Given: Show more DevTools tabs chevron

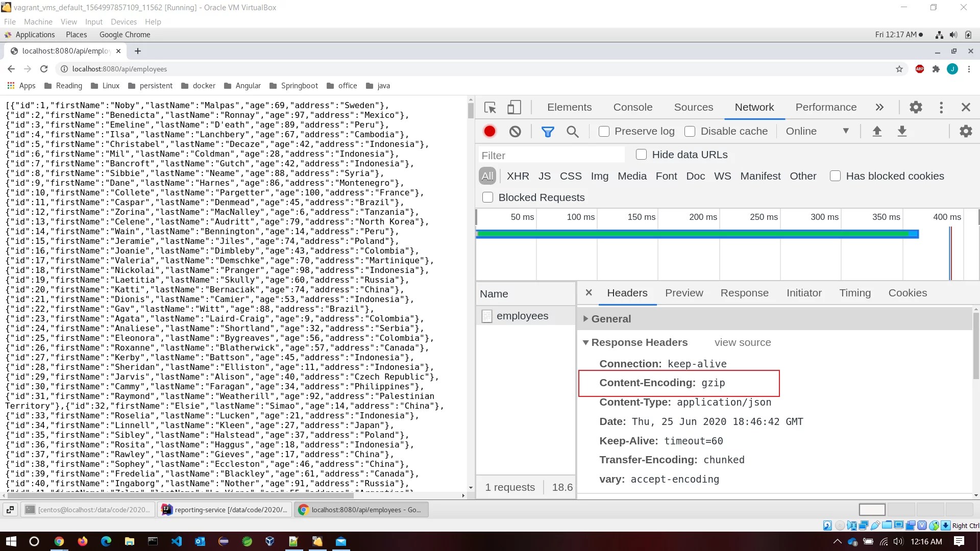Looking at the screenshot, I should click(x=879, y=108).
